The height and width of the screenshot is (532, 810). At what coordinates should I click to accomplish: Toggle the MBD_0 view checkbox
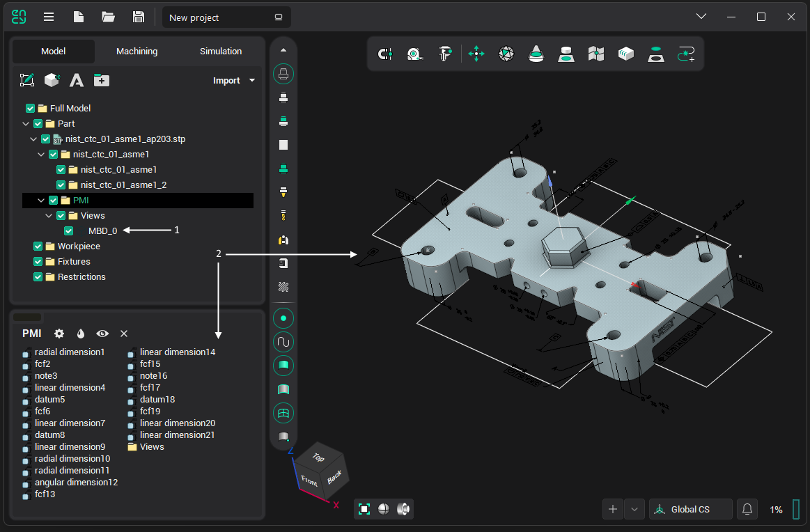[x=69, y=231]
